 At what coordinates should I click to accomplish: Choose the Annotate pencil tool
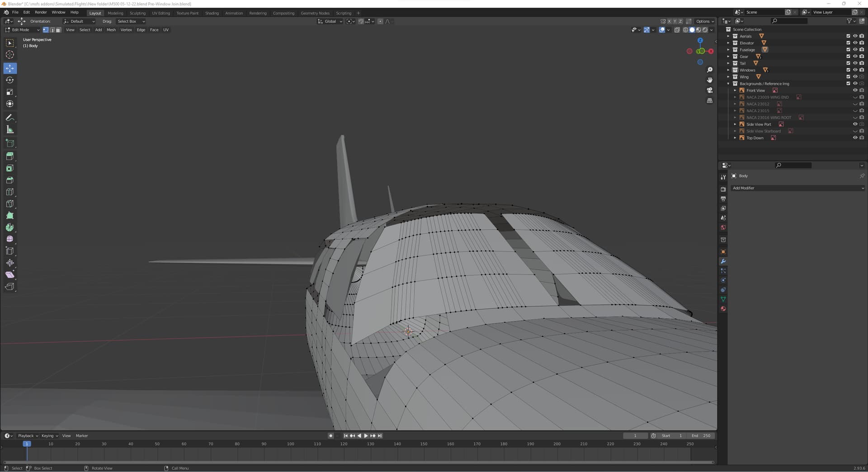click(10, 118)
